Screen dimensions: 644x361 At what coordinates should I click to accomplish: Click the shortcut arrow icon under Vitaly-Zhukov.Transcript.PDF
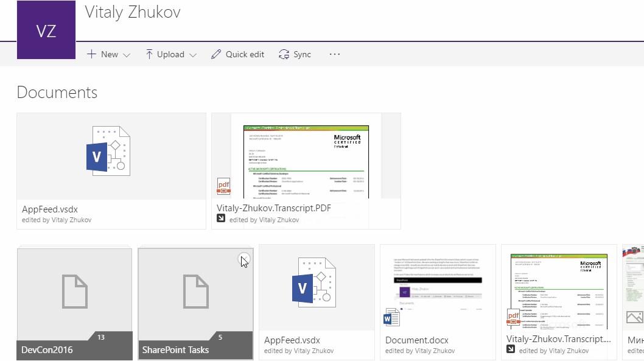point(221,219)
